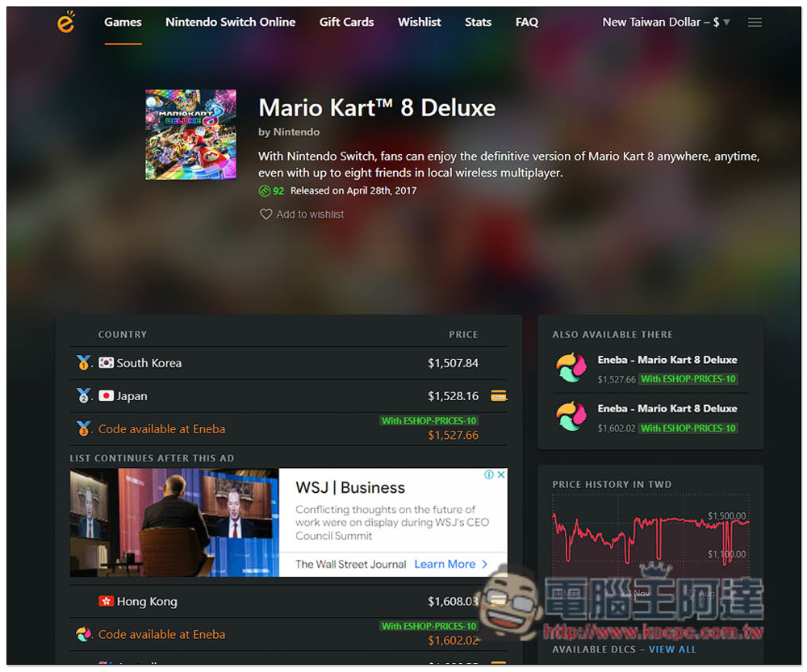Click the ESHOP-PRICES-10 badge in sidebar at $1,602.02
Viewport: 807px width, 672px height.
coord(688,428)
